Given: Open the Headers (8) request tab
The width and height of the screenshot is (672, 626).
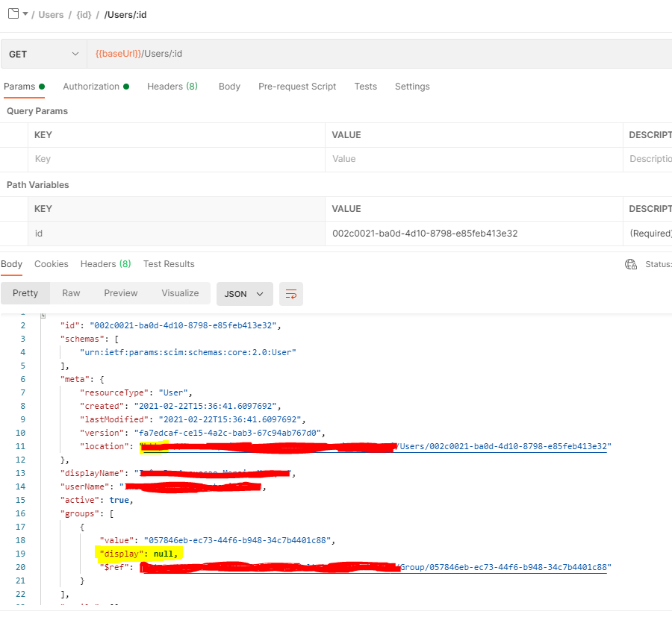Looking at the screenshot, I should pyautogui.click(x=172, y=86).
